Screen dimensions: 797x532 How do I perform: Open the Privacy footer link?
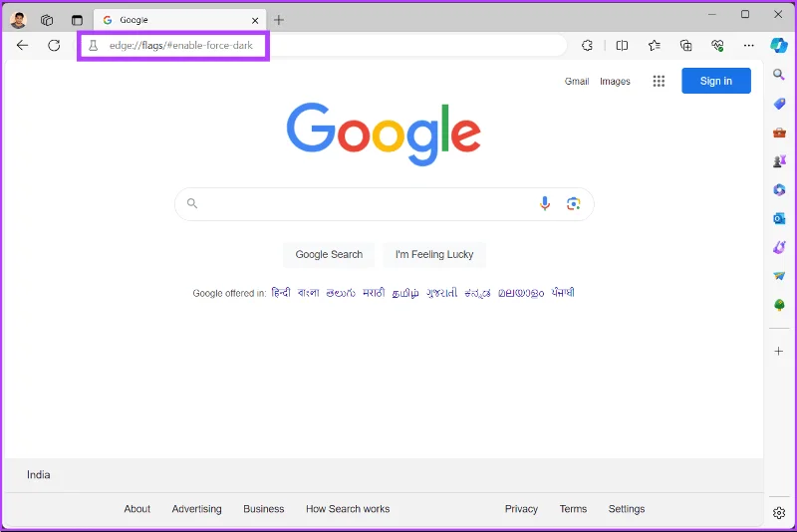pos(521,509)
